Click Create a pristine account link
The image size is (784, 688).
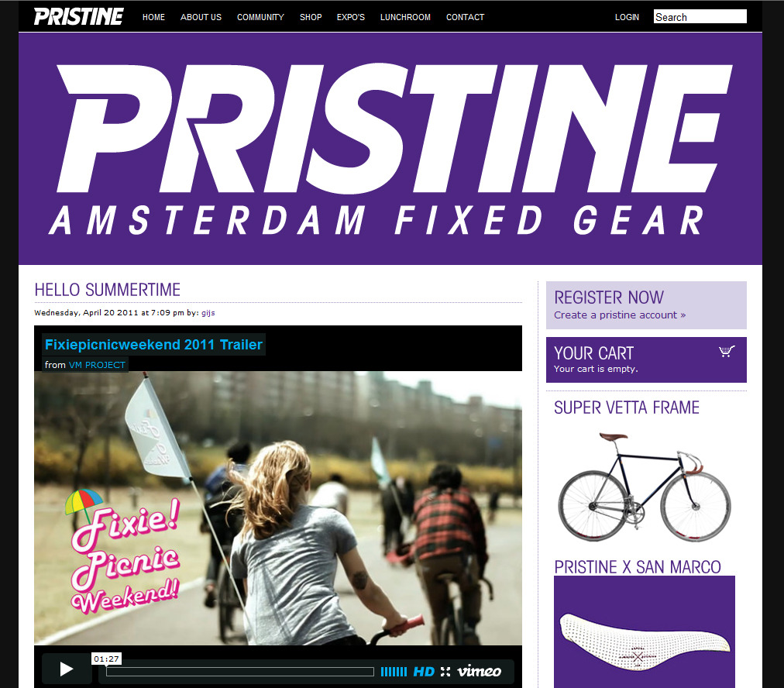click(x=620, y=315)
